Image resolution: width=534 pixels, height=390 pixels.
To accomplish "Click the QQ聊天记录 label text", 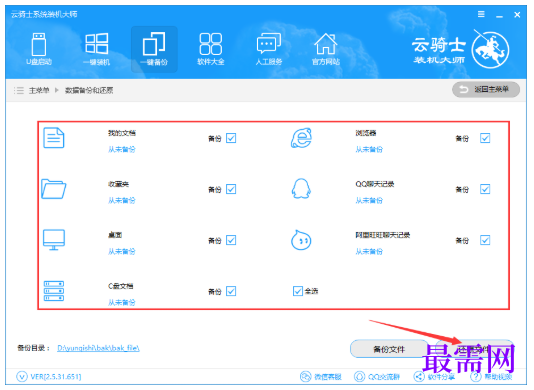I will 375,184.
